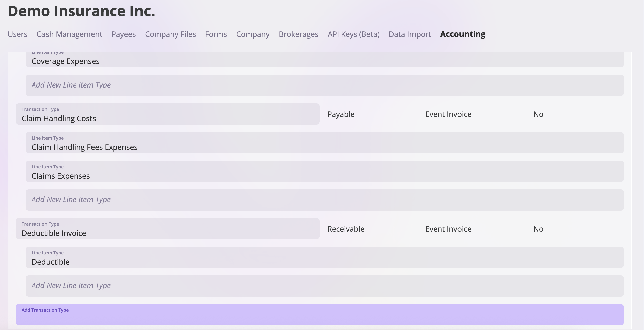
Task: Edit the Deductible Invoice transaction type field
Action: coord(167,229)
